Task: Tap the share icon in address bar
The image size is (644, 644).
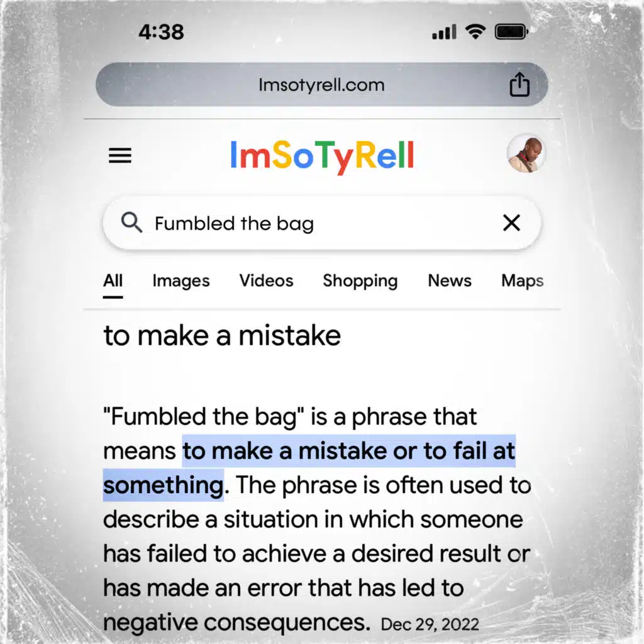Action: coord(519,85)
